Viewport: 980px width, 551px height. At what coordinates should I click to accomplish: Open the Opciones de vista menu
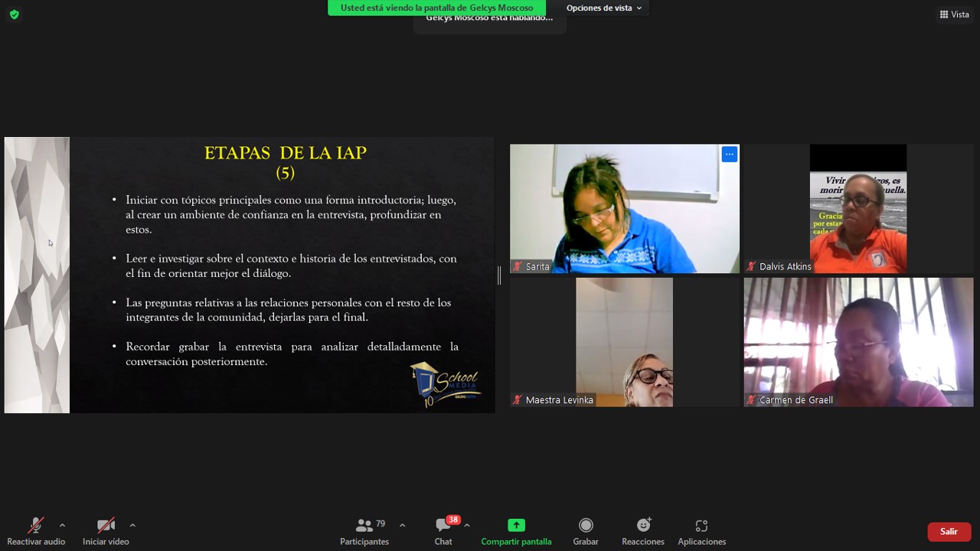coord(604,8)
